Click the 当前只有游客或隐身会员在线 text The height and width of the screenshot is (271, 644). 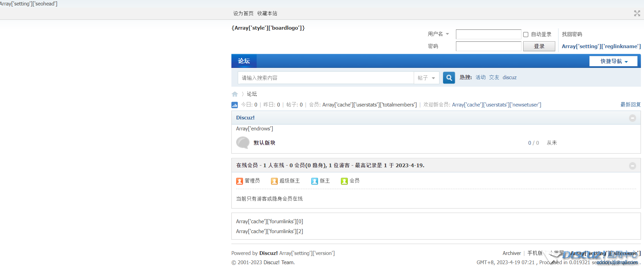coord(270,199)
